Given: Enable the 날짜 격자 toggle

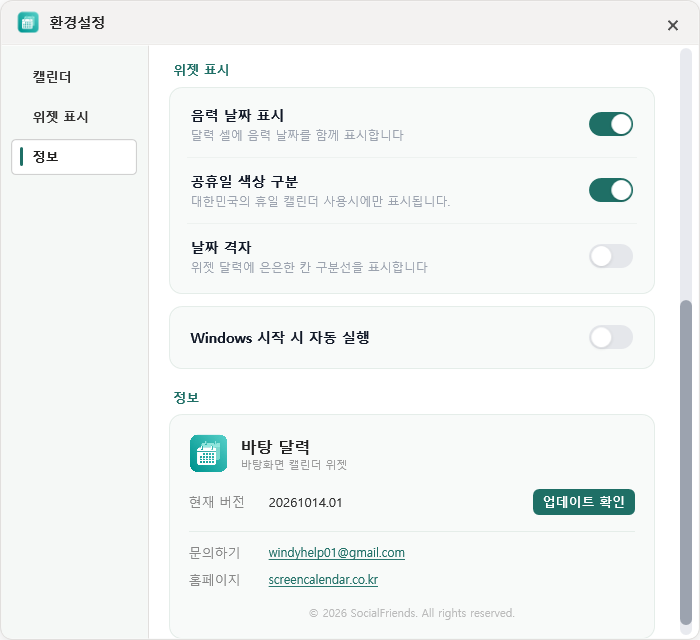Looking at the screenshot, I should tap(611, 256).
